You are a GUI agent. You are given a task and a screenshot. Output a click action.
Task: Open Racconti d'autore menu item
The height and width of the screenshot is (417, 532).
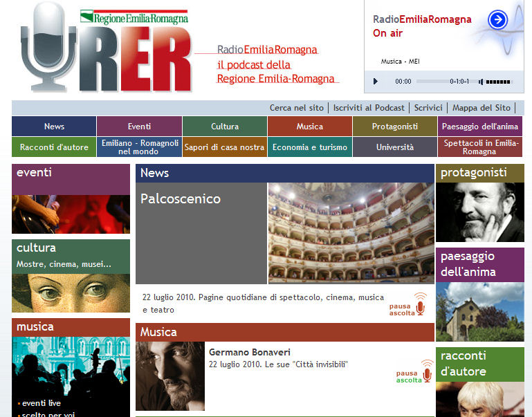54,147
